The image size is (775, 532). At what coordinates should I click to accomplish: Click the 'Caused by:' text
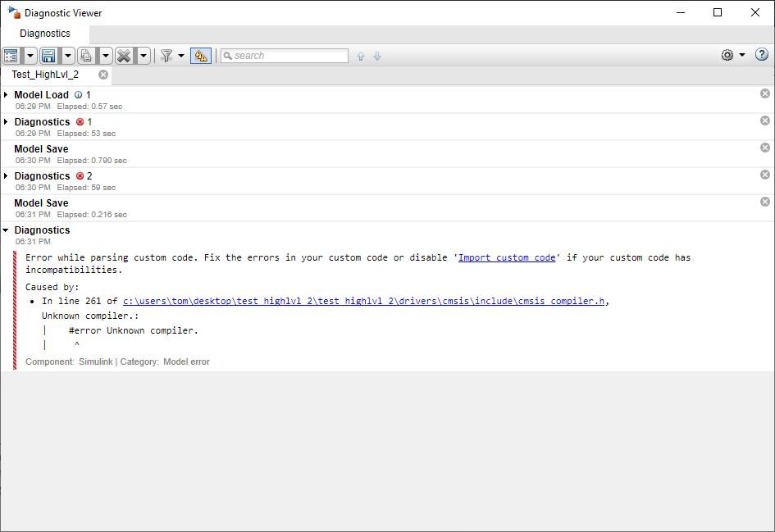pos(52,287)
